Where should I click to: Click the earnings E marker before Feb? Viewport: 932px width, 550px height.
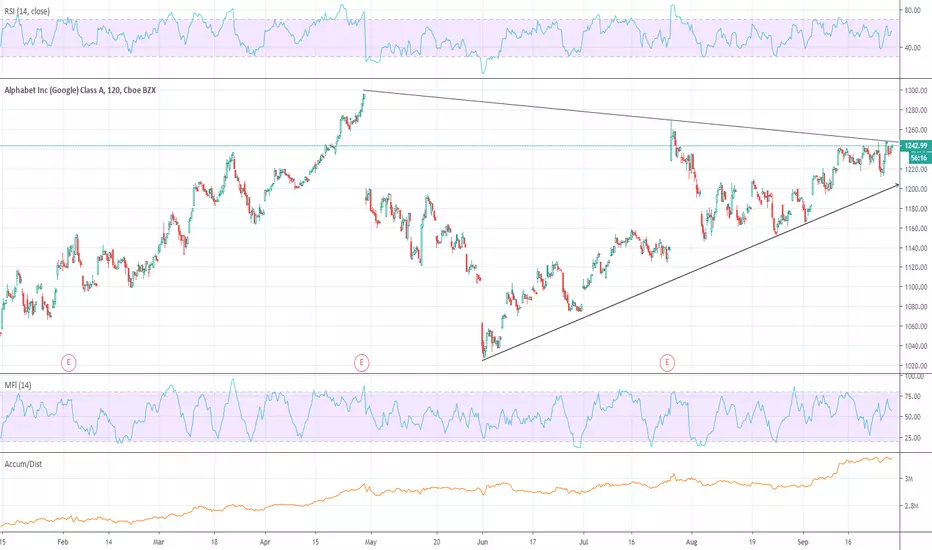click(69, 362)
